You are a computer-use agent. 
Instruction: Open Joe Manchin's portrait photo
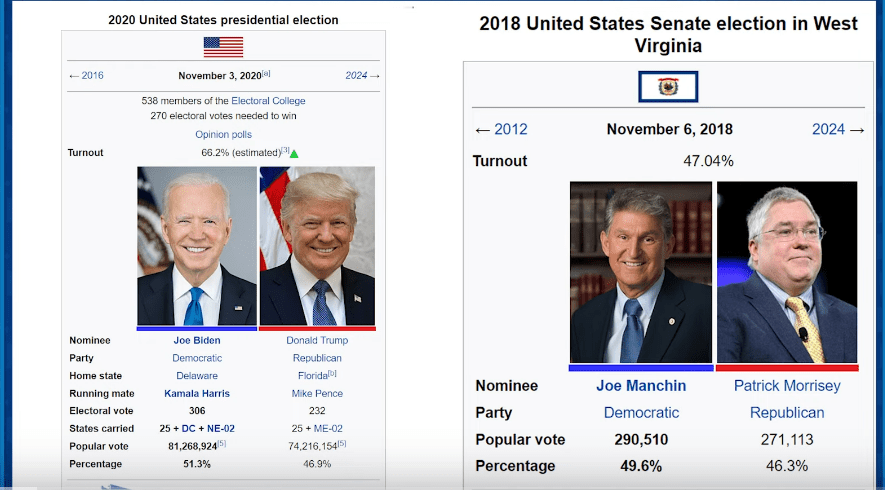[641, 272]
